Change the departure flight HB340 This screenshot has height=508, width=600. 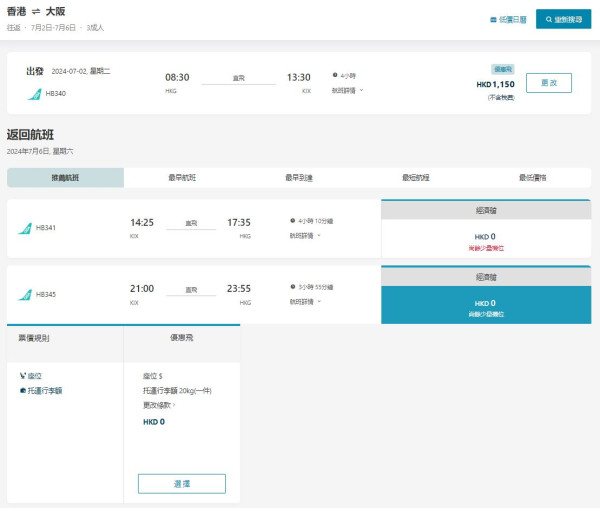pos(549,83)
